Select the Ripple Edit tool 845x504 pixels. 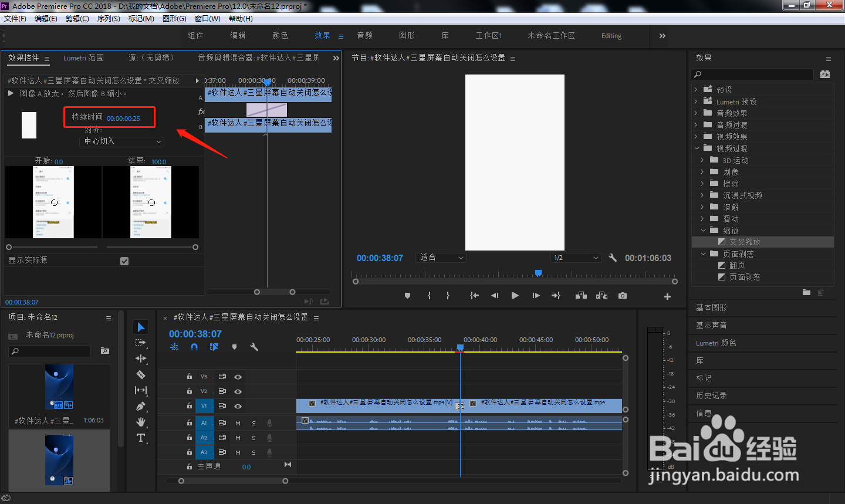[141, 358]
